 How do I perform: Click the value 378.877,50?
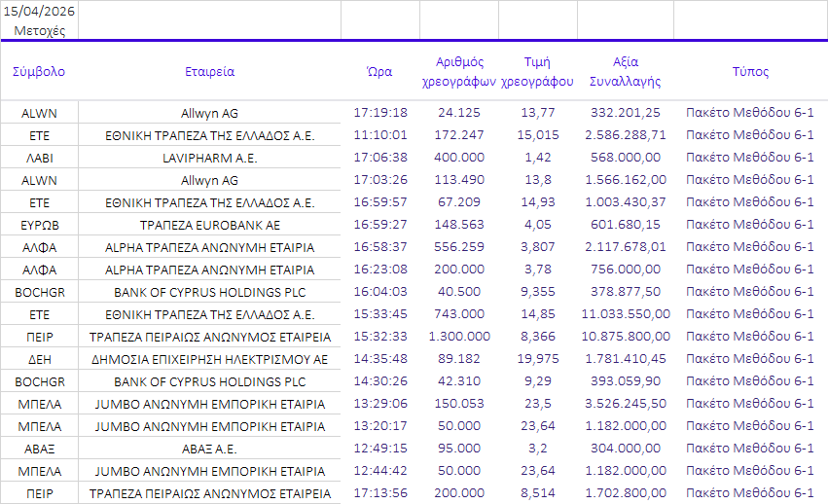pos(626,291)
